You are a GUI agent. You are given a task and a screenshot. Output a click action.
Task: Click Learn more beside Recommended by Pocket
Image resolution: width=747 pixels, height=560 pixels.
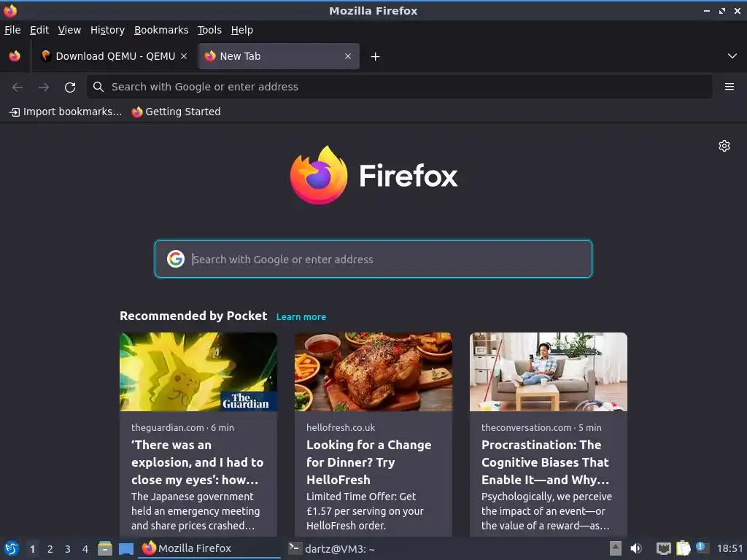(x=301, y=317)
